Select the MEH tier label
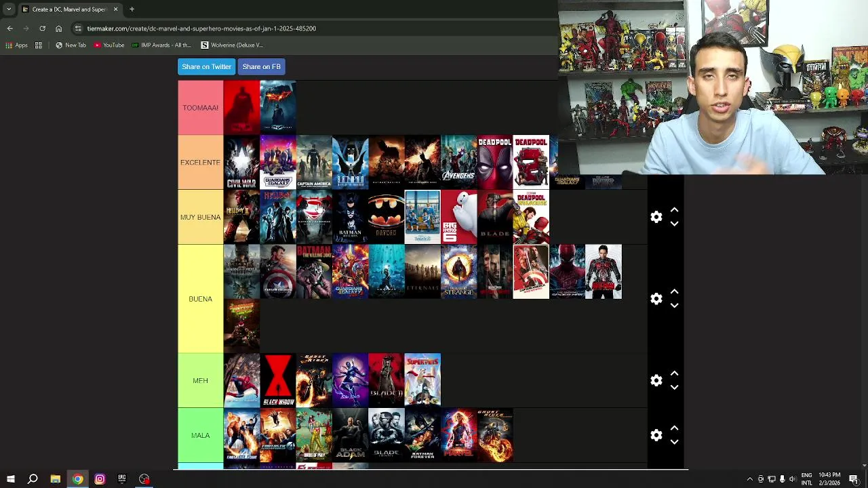 pos(200,381)
